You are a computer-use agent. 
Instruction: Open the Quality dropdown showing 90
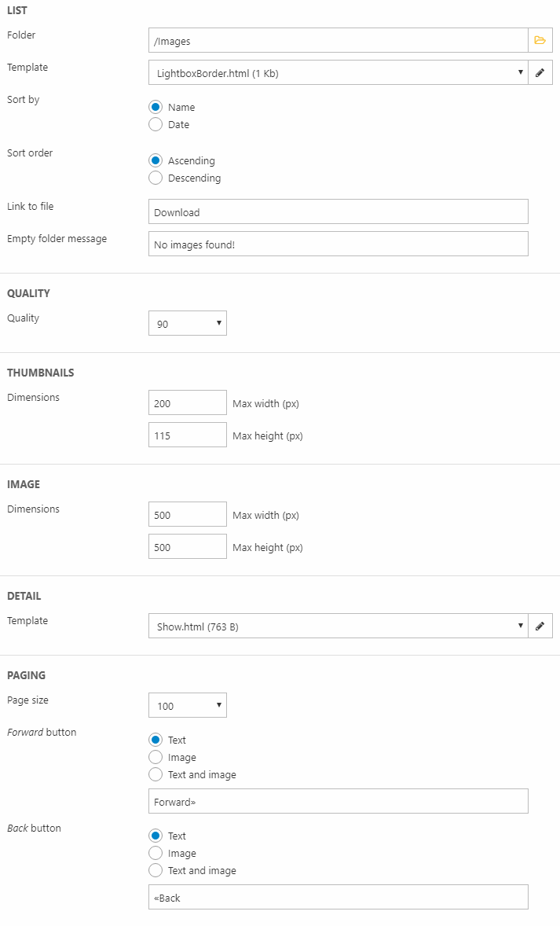click(x=188, y=324)
